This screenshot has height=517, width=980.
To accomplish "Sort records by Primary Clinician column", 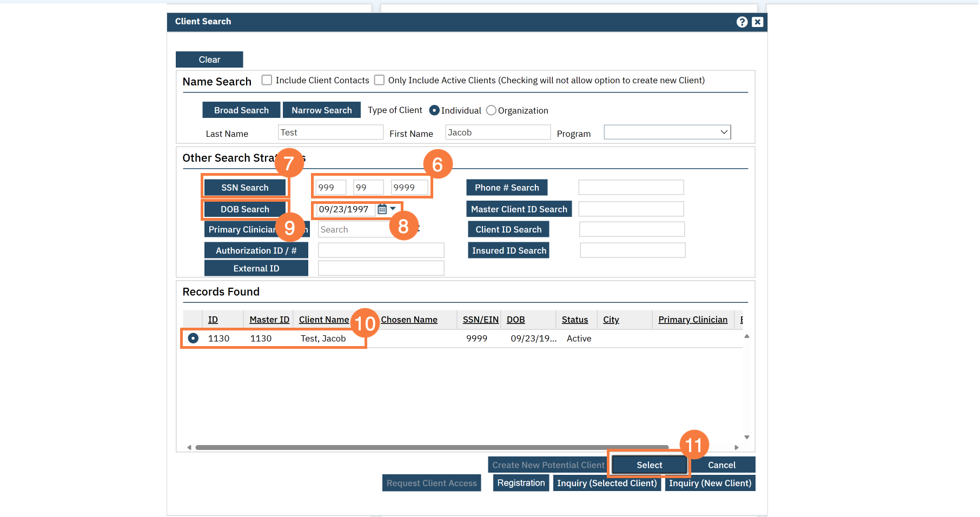I will (692, 320).
